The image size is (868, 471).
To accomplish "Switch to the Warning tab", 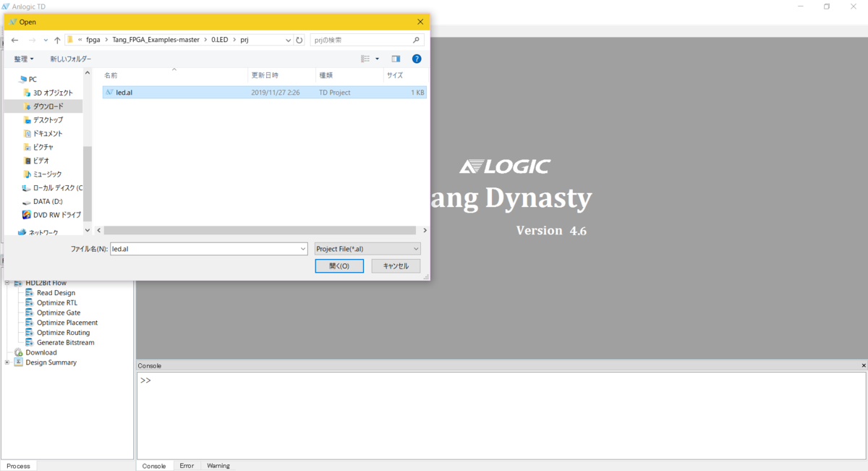I will 218,466.
